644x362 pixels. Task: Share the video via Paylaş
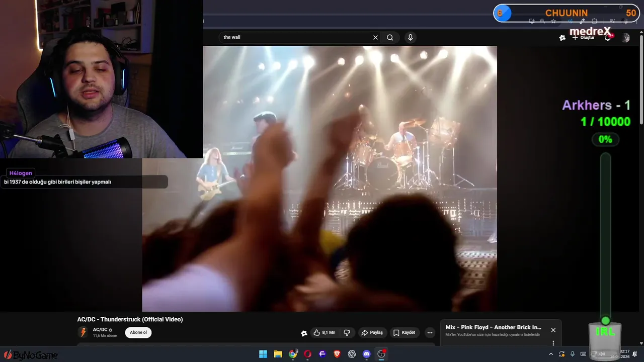(372, 332)
